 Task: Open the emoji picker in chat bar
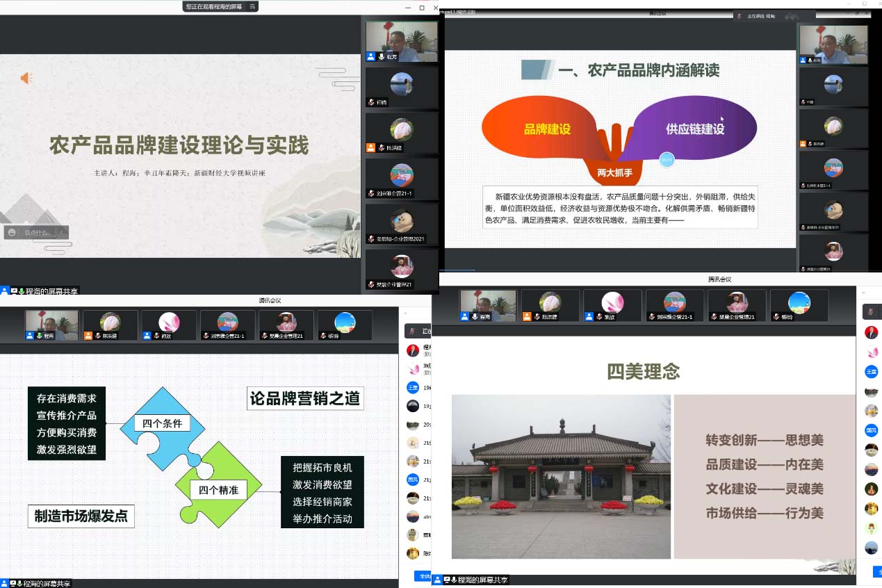(12, 232)
